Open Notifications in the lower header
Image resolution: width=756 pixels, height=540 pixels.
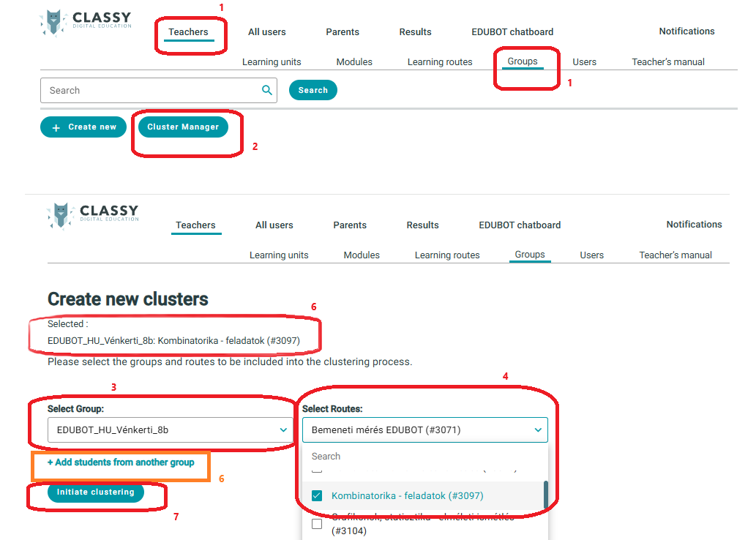(694, 224)
